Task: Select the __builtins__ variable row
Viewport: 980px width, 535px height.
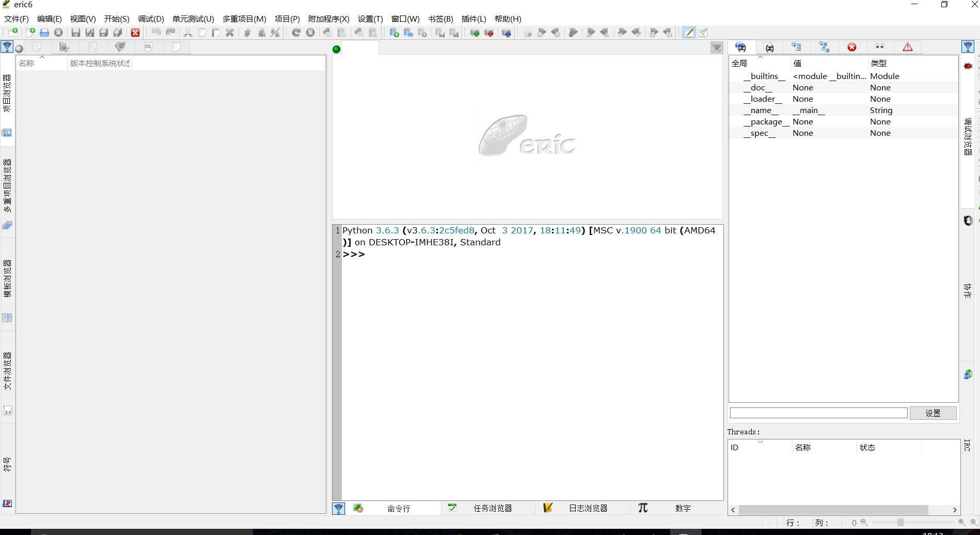Action: pos(844,76)
